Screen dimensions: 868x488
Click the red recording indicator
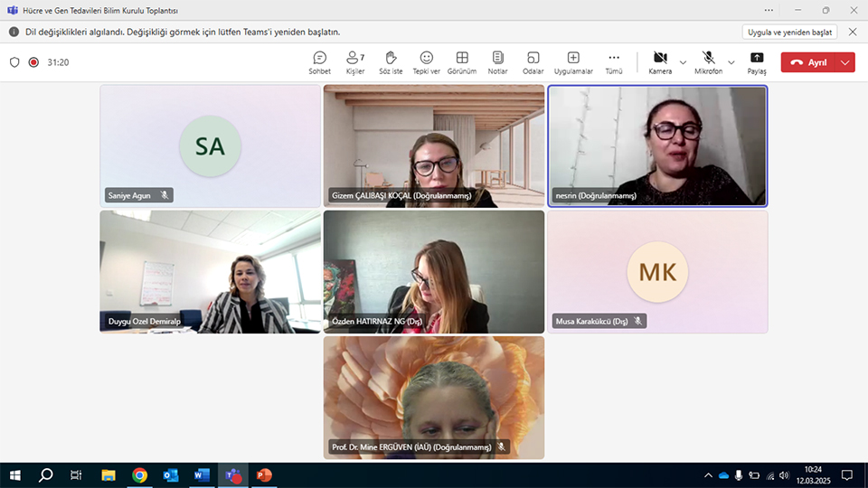33,62
